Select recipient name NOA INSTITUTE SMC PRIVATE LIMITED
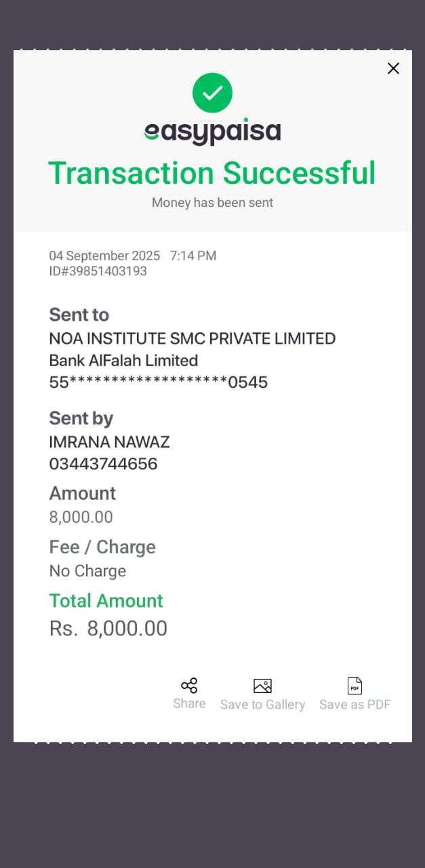425x868 pixels. point(192,338)
